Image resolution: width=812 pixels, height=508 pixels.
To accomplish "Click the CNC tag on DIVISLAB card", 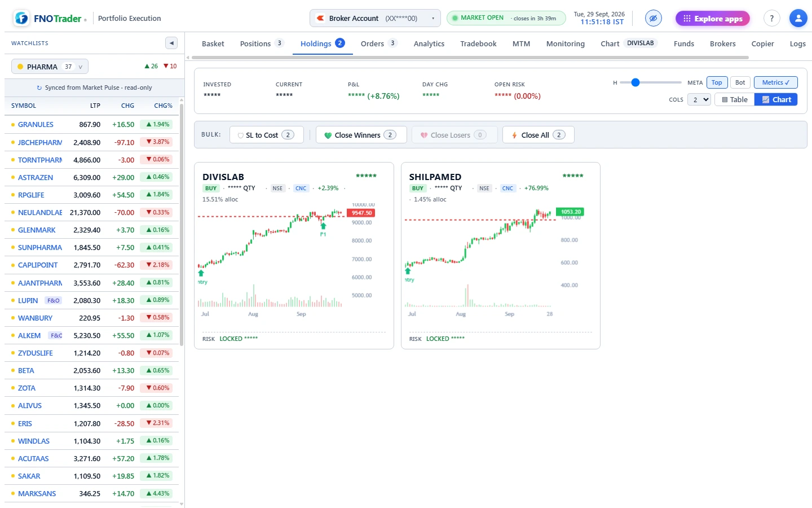I will [301, 189].
